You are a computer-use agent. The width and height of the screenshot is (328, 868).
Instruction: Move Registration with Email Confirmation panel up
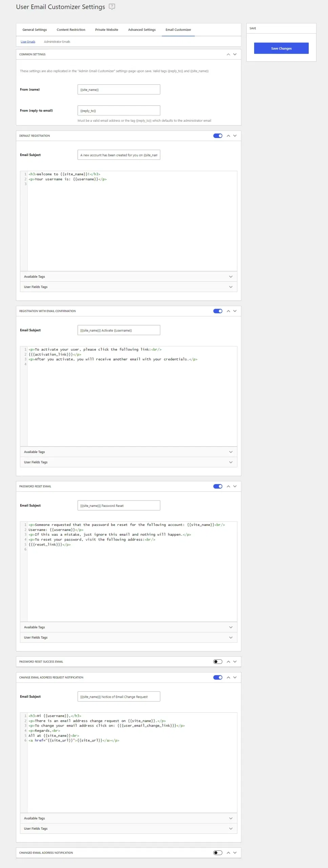(x=228, y=311)
